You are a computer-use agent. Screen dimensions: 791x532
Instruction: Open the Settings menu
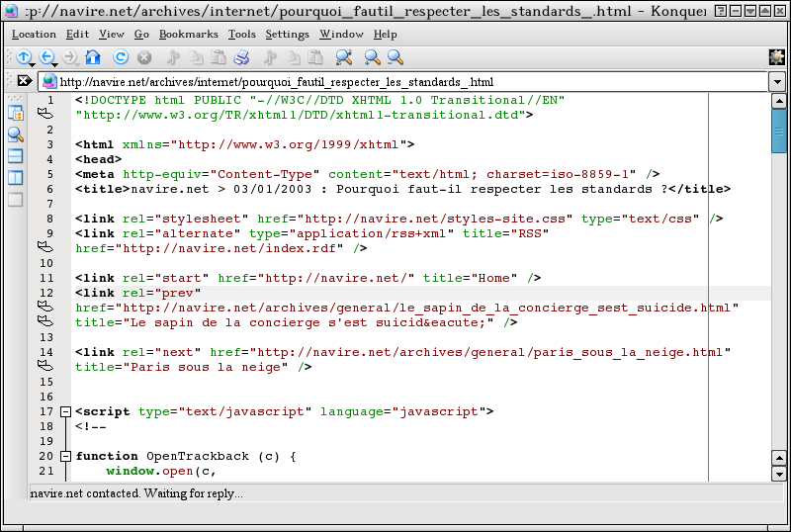point(287,34)
